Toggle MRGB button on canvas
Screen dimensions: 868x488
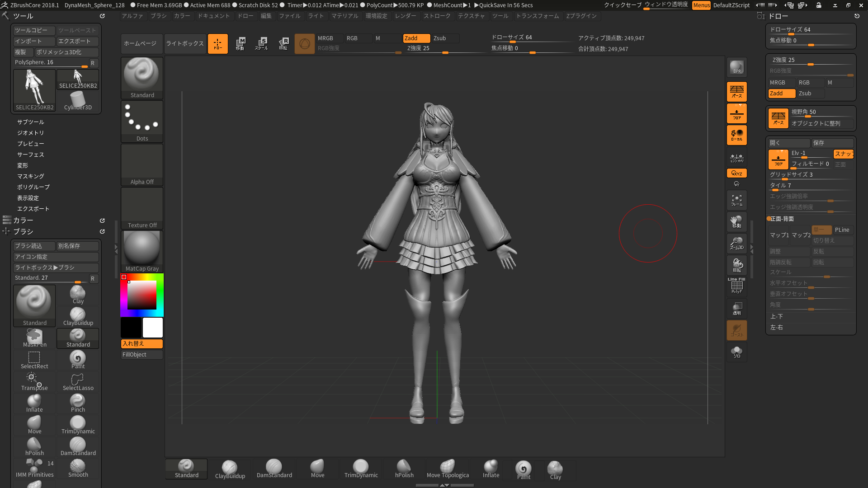325,38
